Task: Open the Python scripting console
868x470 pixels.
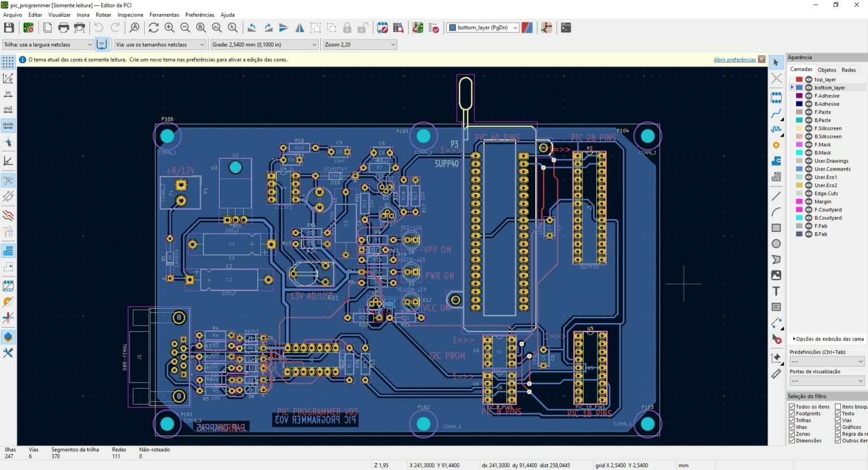Action: click(566, 27)
